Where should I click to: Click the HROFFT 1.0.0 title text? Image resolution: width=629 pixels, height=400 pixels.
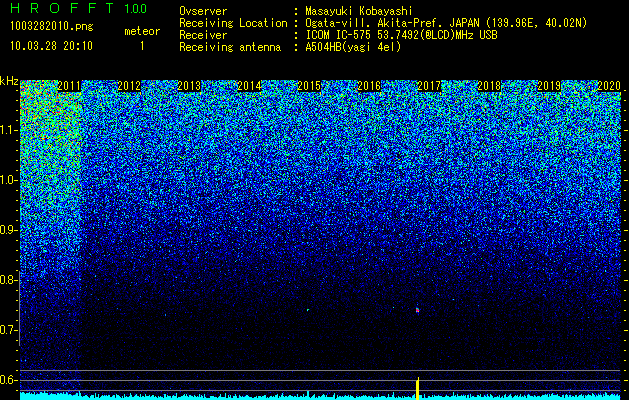click(x=78, y=8)
